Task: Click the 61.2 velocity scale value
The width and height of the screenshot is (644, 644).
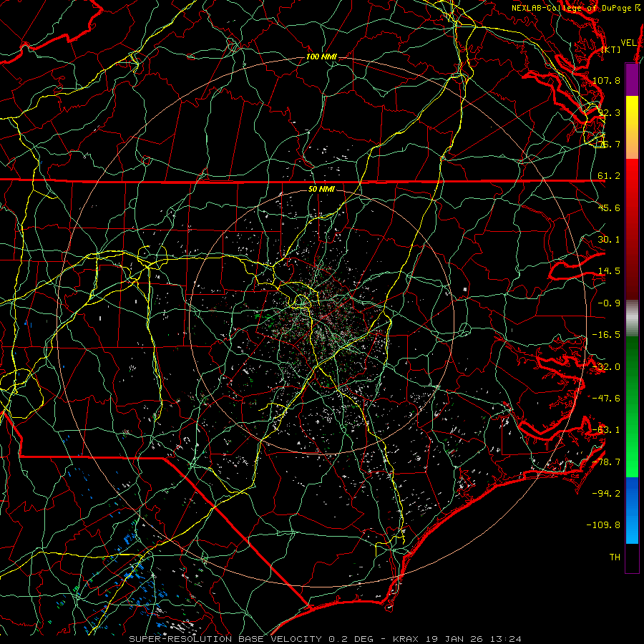Action: (609, 176)
